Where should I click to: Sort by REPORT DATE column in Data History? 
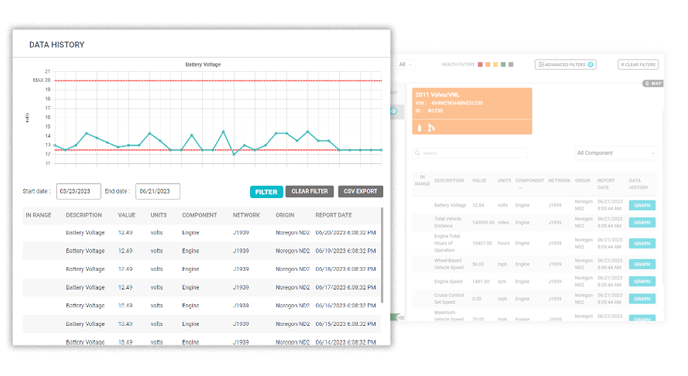tap(333, 215)
